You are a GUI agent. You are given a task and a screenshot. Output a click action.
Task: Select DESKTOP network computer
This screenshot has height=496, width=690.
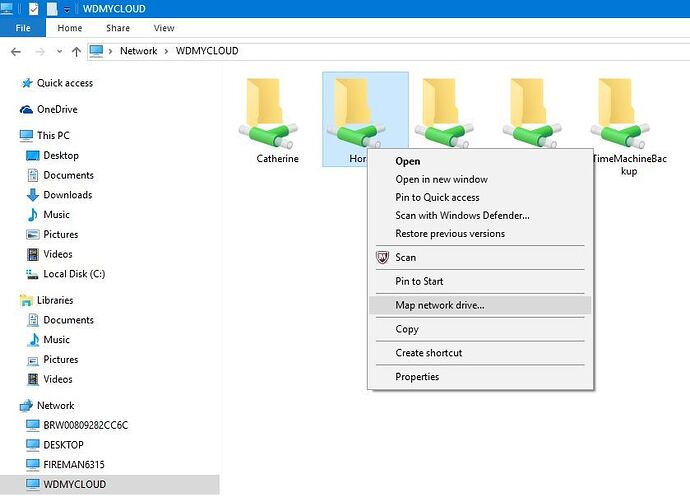coord(63,445)
